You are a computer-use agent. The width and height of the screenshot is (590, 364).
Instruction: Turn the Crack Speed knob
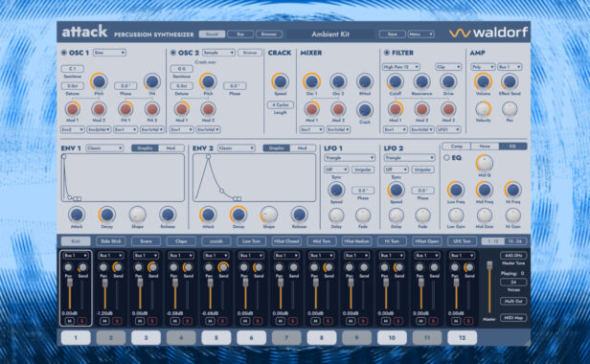[281, 81]
